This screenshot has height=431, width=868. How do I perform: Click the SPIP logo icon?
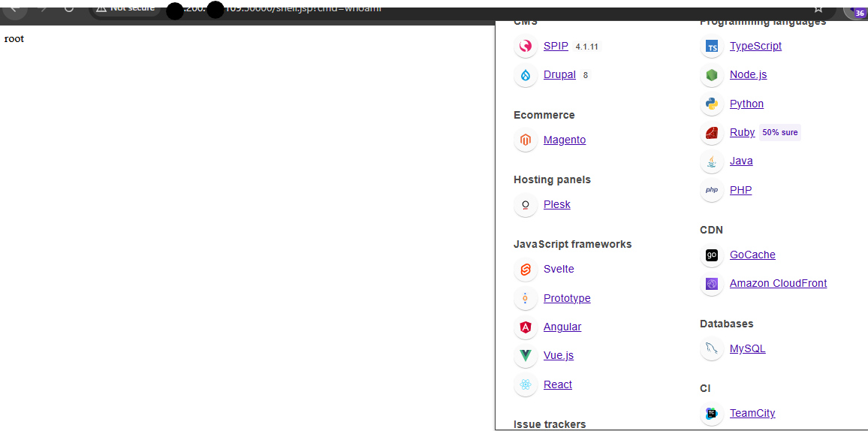(526, 46)
